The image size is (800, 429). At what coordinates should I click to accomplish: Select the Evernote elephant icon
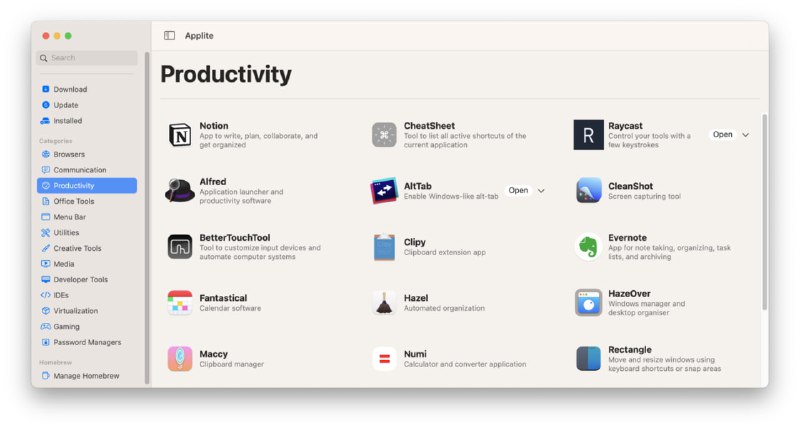point(589,247)
